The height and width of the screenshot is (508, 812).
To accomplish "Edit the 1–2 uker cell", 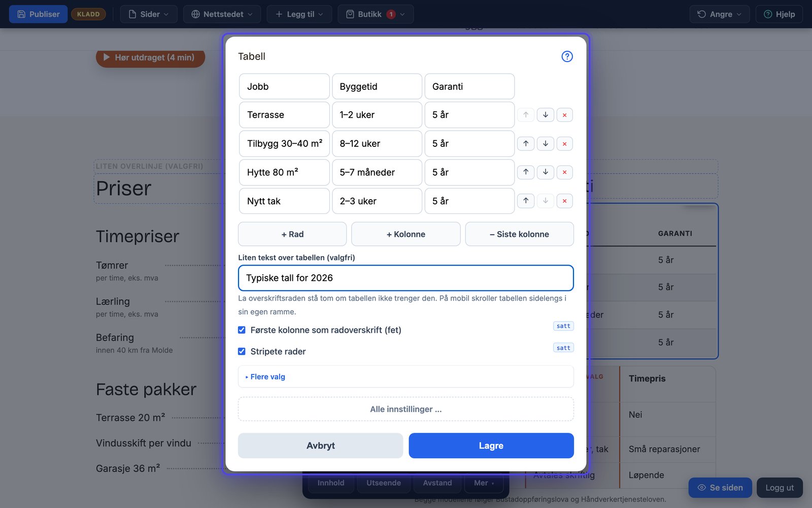I will coord(377,115).
